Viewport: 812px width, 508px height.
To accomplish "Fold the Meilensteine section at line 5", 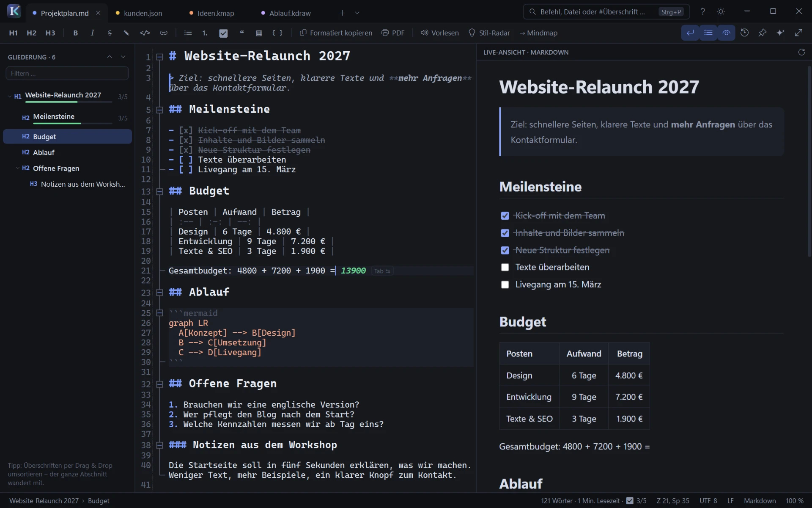I will point(159,110).
